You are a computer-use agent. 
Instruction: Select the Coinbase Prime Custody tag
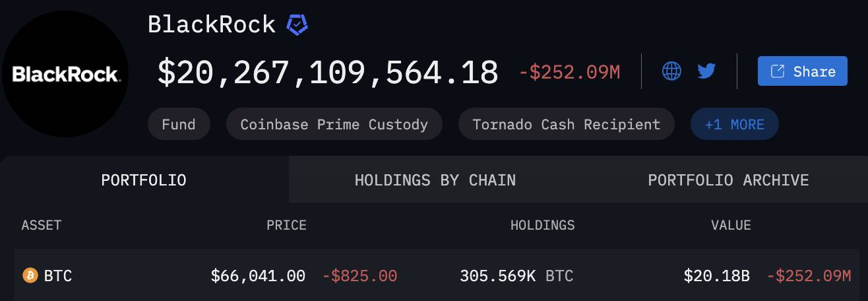[x=334, y=124]
